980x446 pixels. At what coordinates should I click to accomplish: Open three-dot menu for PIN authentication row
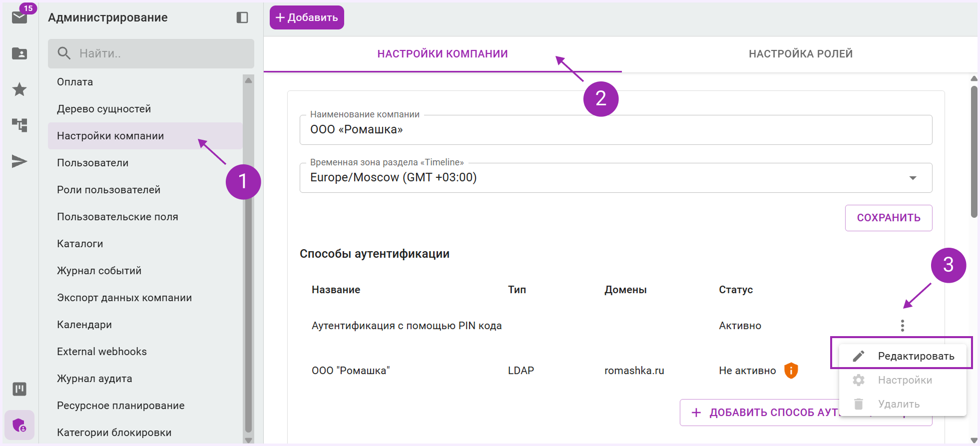pos(902,326)
